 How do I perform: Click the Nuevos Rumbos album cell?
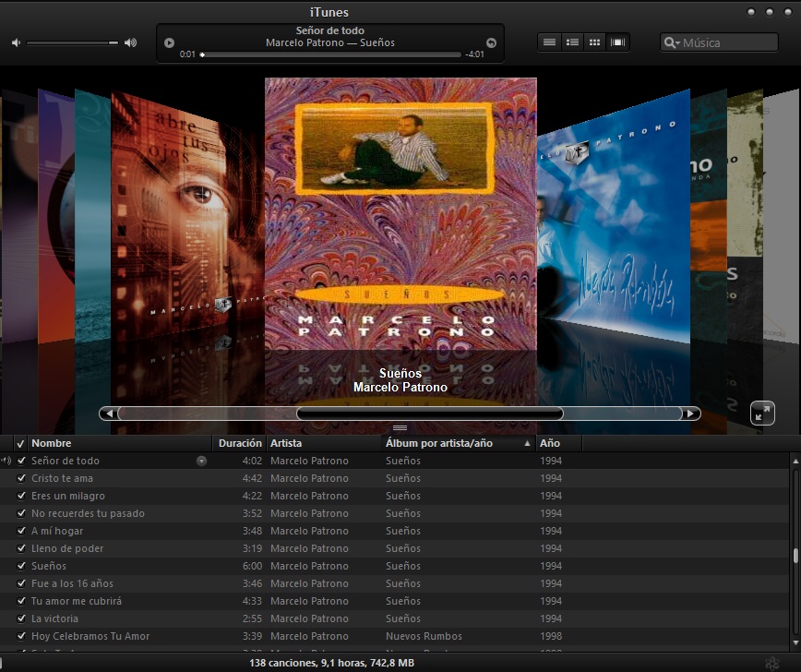point(424,636)
